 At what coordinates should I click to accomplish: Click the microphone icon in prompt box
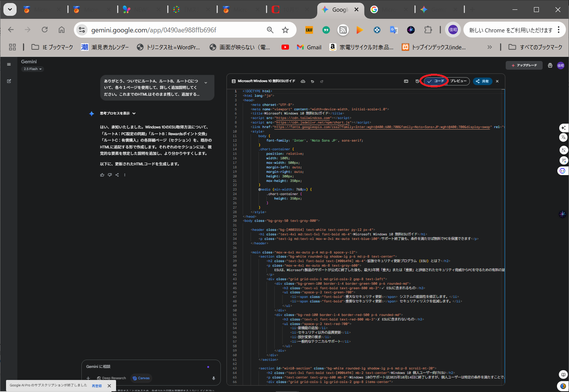pos(214,378)
